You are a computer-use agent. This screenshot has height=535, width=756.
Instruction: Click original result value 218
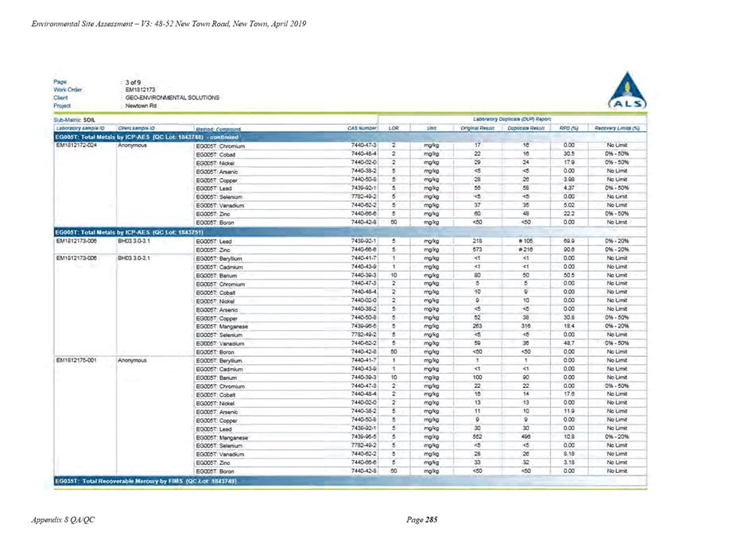[x=477, y=241]
